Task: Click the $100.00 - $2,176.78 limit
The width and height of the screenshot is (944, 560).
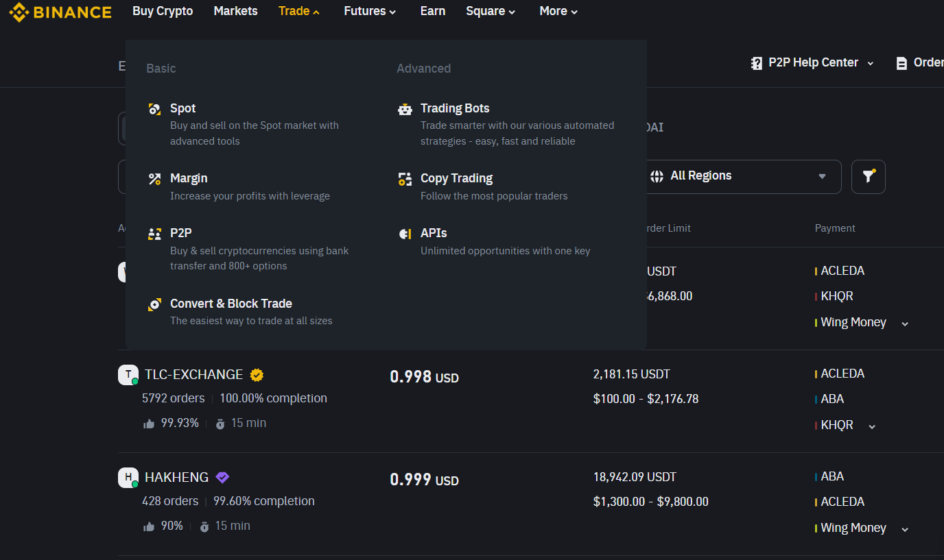Action: tap(646, 399)
